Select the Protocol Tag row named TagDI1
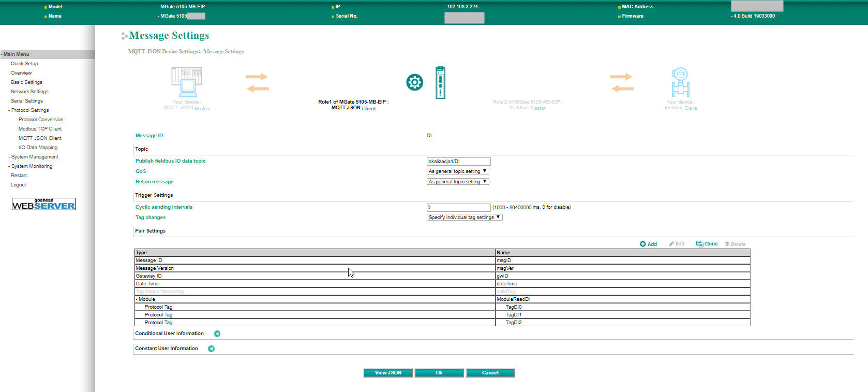 [x=442, y=315]
